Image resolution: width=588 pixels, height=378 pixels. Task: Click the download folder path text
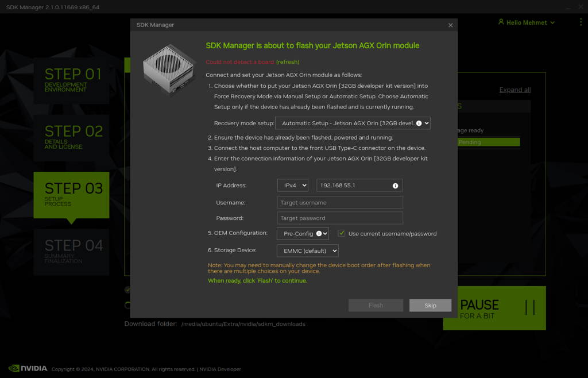tap(243, 324)
